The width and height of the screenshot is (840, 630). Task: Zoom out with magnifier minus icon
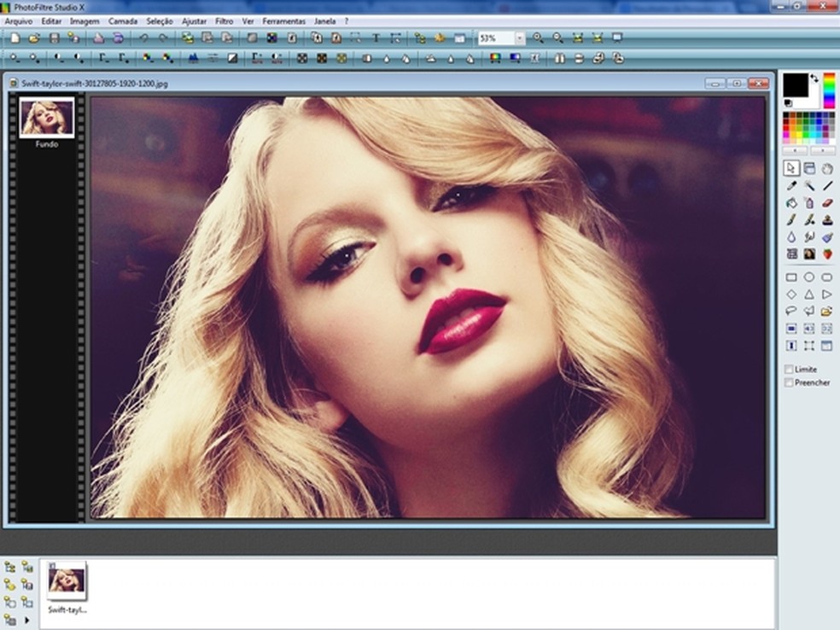click(557, 38)
